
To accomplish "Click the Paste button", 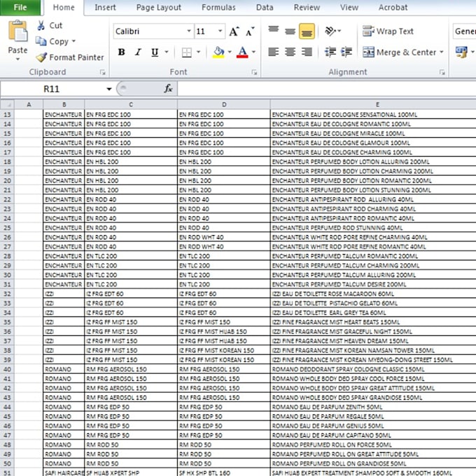I will point(17,40).
